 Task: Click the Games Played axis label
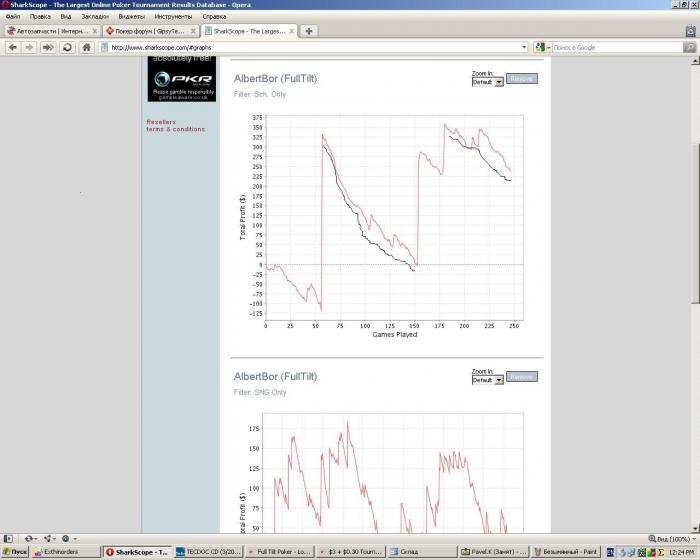tap(395, 334)
